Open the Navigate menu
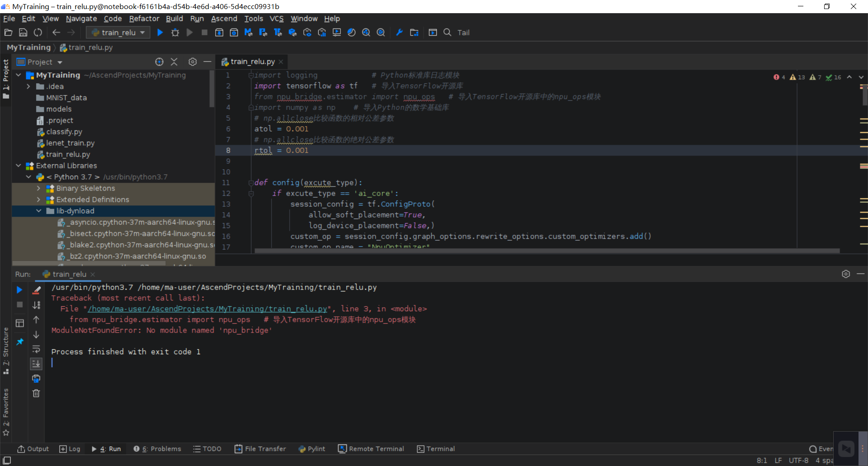868x466 pixels. click(x=81, y=19)
